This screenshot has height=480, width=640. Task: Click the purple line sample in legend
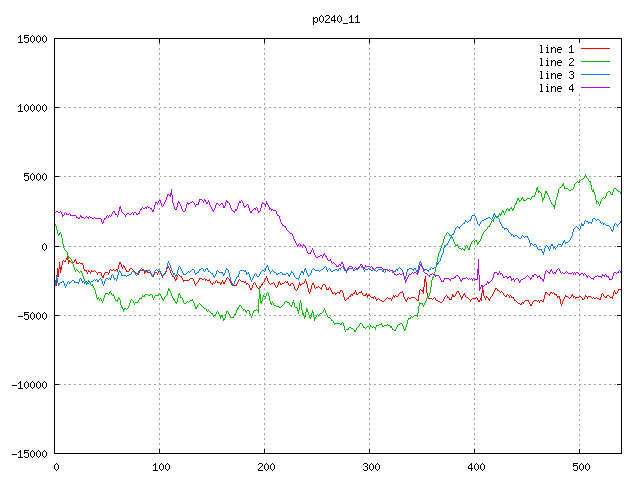click(x=595, y=88)
